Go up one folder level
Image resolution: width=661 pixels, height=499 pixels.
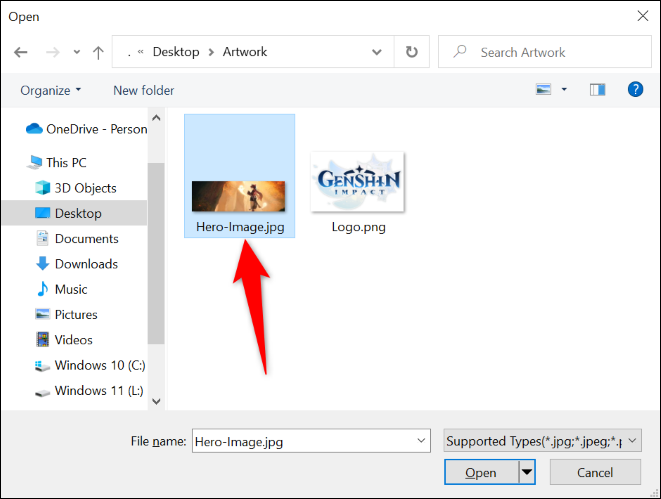pyautogui.click(x=98, y=52)
